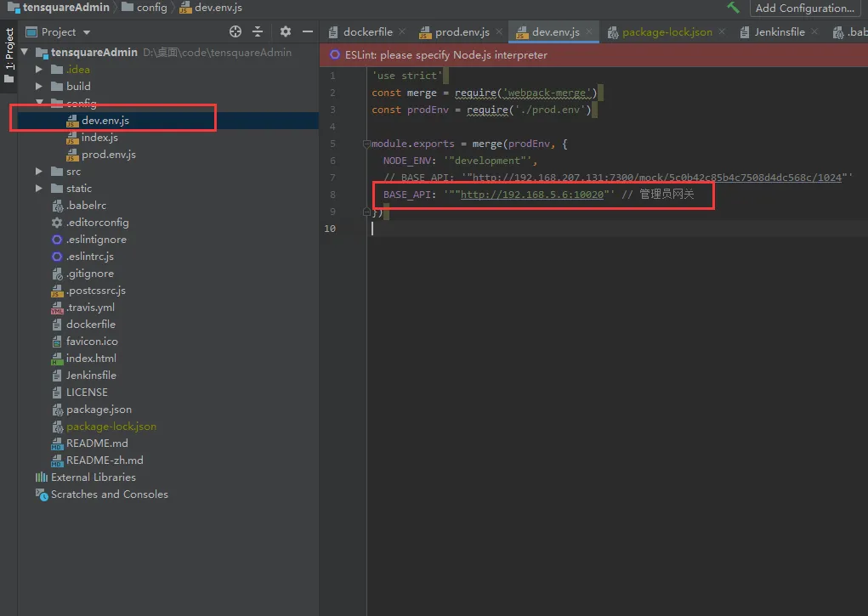868x616 pixels.
Task: Hide the Project panel with minus icon
Action: (x=308, y=31)
